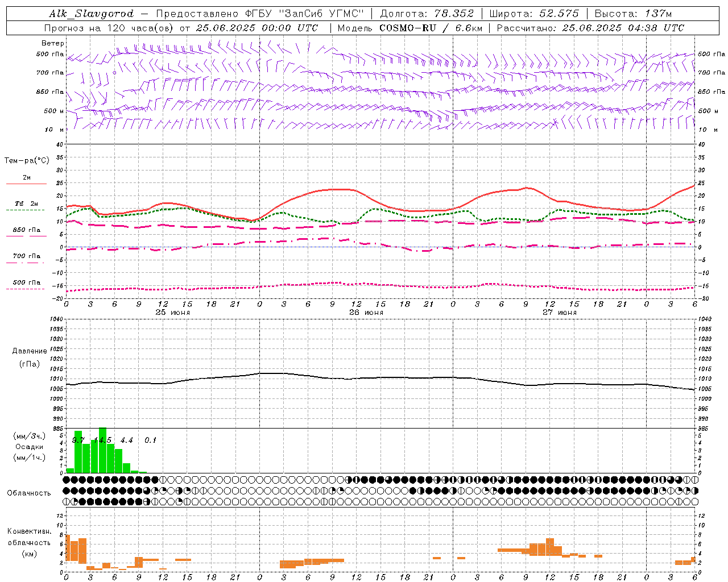This screenshot has height=582, width=728.
Task: Select the Конвективн. convective cloud label
Action: [x=29, y=531]
